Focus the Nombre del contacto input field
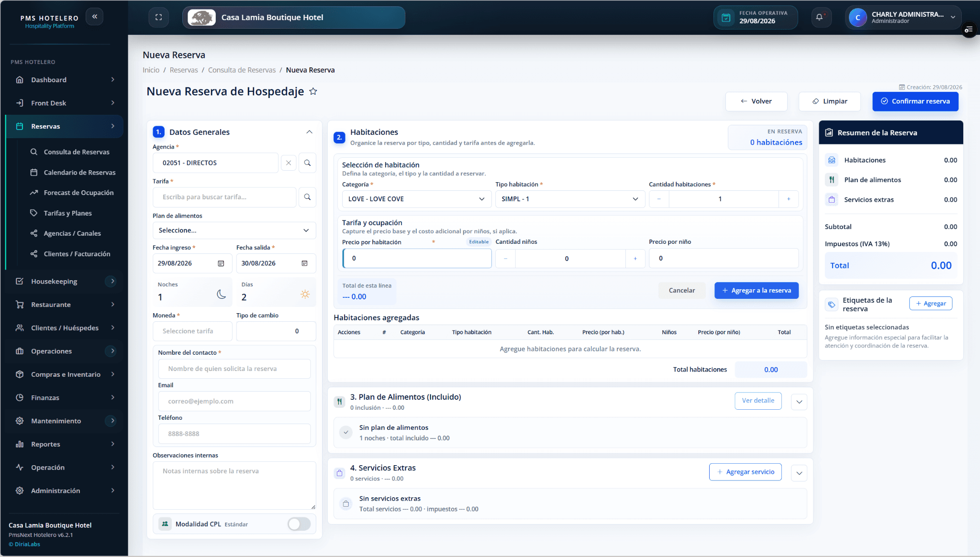980x557 pixels. pos(234,369)
